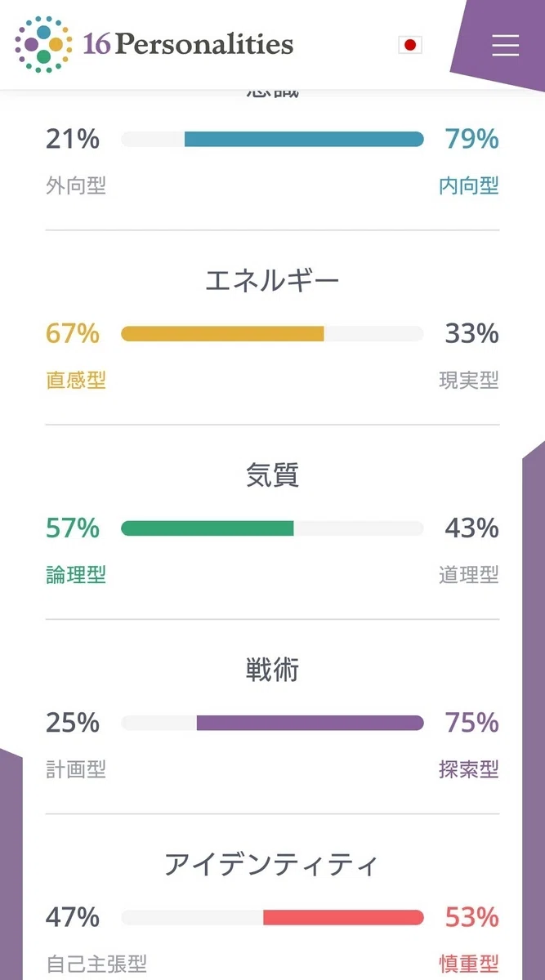Screen dimensions: 545x980
Task: Select the 論理型 label
Action: point(76,575)
